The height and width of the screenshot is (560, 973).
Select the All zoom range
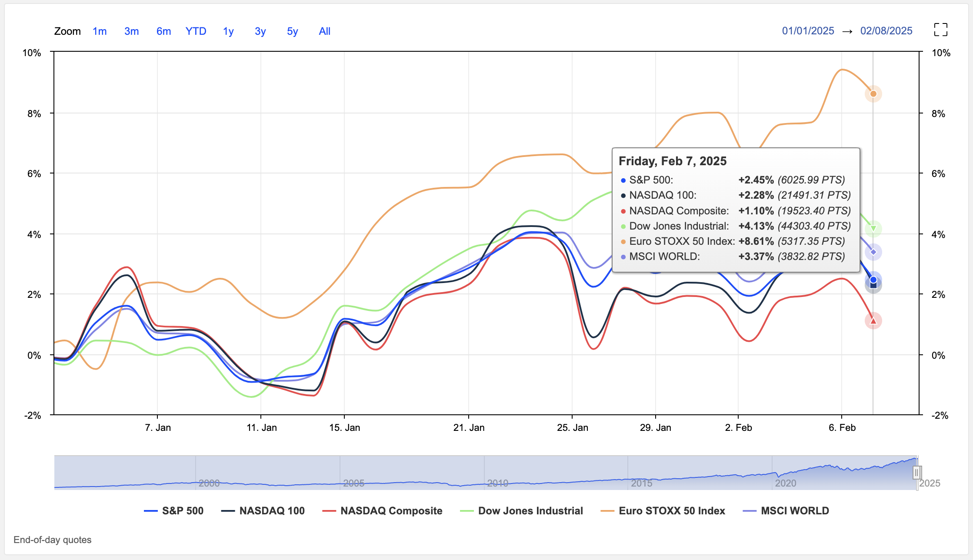click(x=324, y=31)
